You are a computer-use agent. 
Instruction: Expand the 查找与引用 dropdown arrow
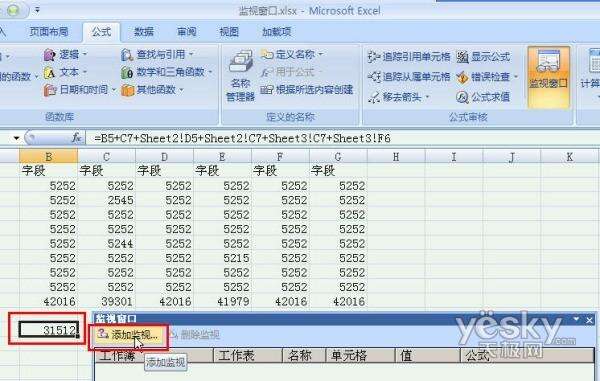(x=191, y=54)
